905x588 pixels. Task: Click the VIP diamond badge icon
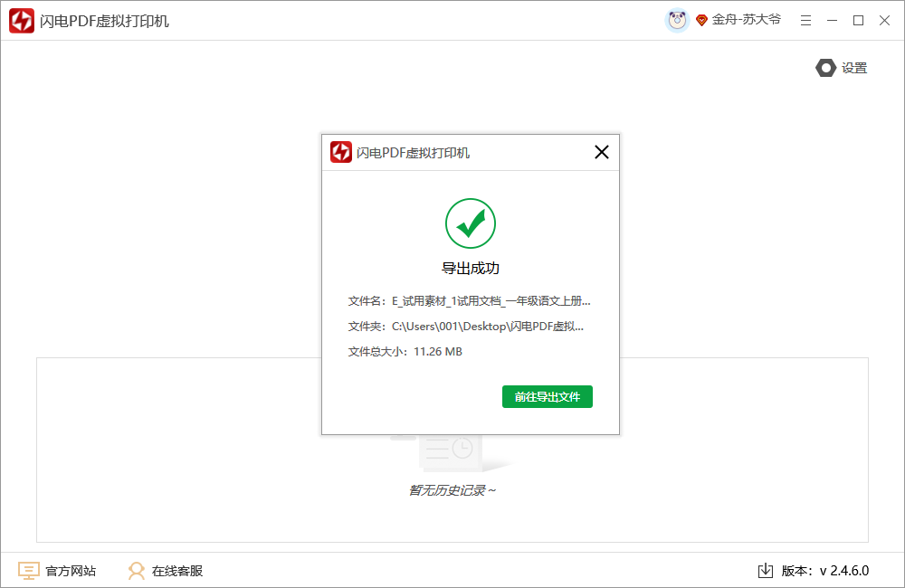point(701,21)
